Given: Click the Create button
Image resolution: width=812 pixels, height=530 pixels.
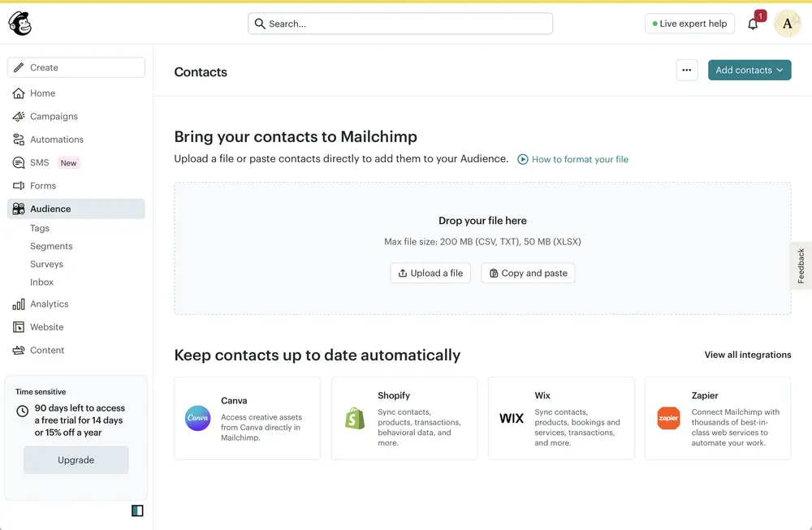Looking at the screenshot, I should 76,67.
